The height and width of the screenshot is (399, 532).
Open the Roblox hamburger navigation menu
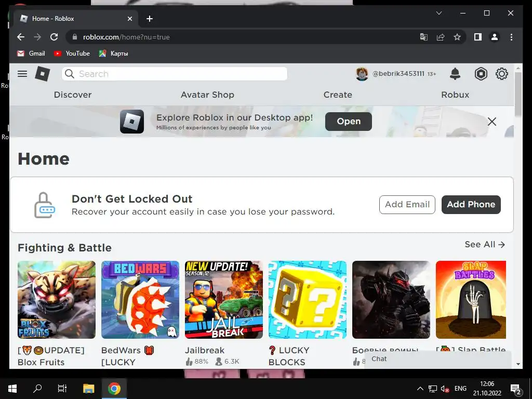tap(22, 74)
